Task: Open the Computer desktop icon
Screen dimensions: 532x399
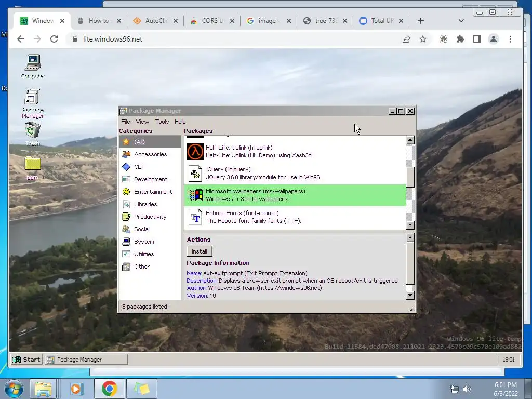Action: 33,67
